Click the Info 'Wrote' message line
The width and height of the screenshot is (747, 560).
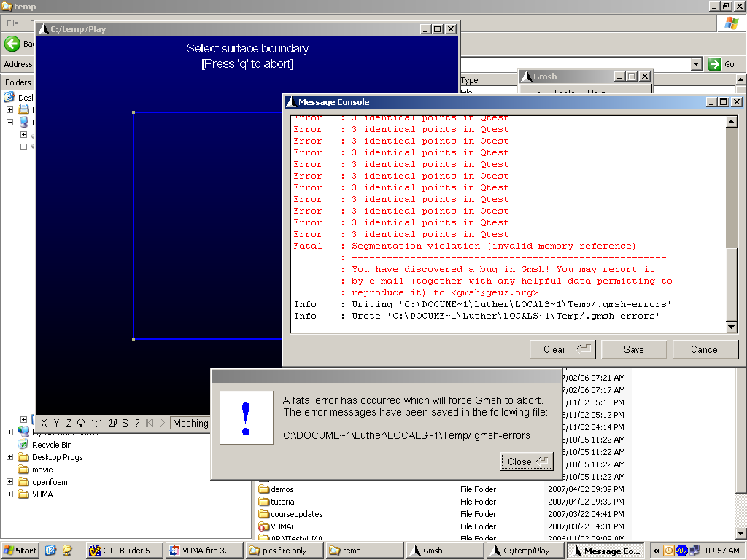pyautogui.click(x=476, y=316)
